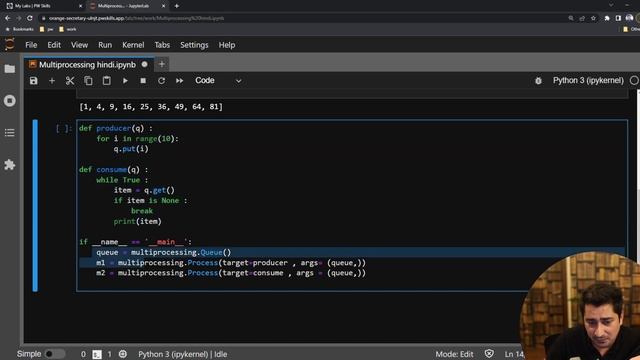Click Python 3 (ipykernel) | Idle status text
The height and width of the screenshot is (360, 640).
(x=182, y=354)
